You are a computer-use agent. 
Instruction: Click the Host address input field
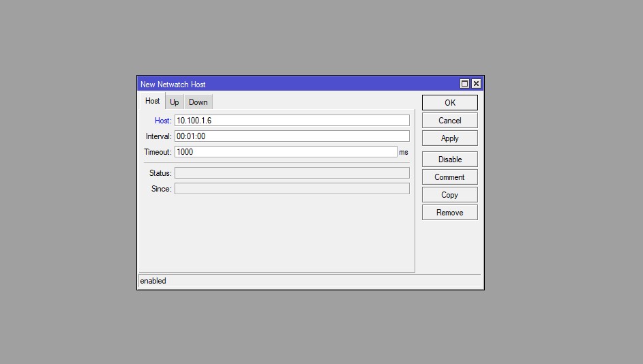pyautogui.click(x=292, y=121)
